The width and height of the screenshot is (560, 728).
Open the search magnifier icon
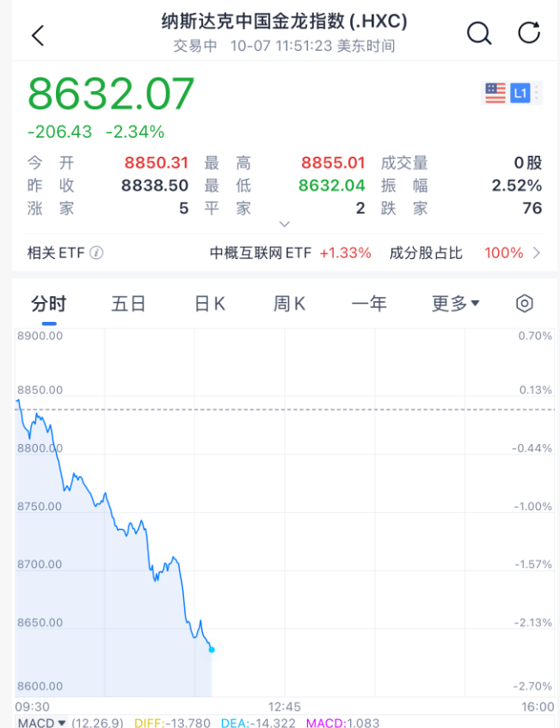[x=478, y=34]
